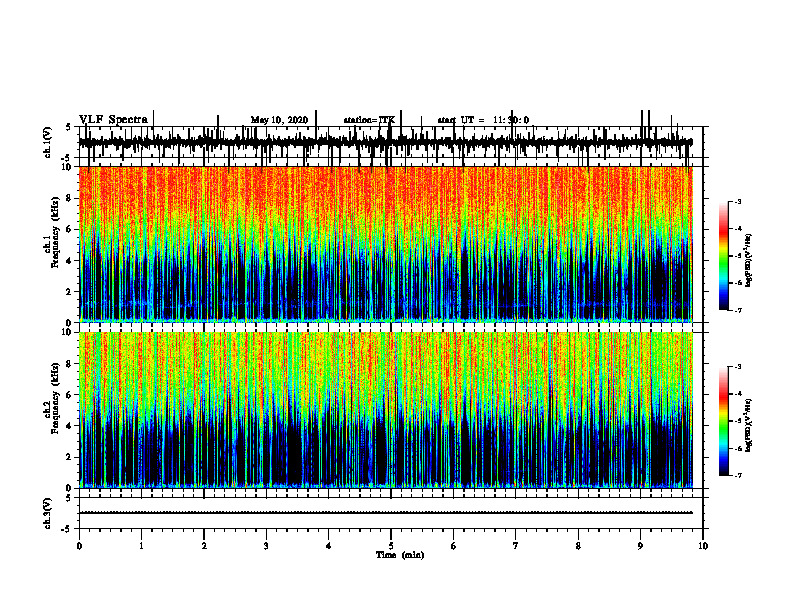792x612 pixels.
Task: Click the "-3" tick on ch.2 color bar
Action: (x=738, y=367)
